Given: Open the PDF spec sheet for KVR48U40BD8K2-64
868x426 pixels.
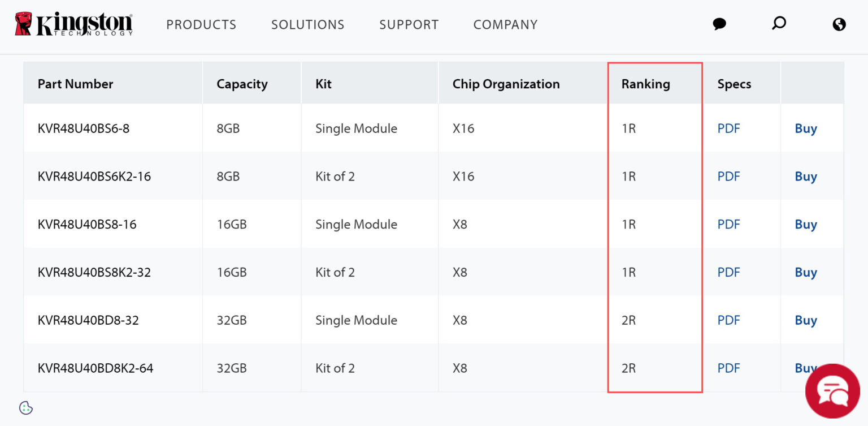Looking at the screenshot, I should coord(728,368).
